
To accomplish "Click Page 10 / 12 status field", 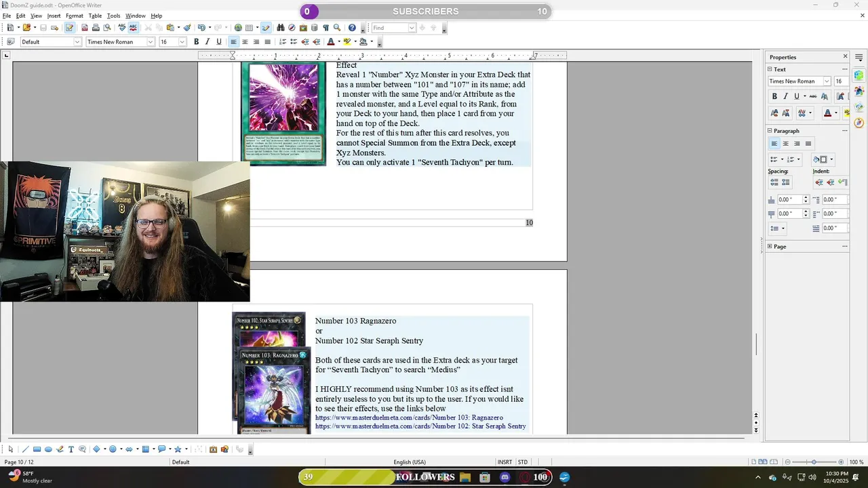I will click(19, 462).
